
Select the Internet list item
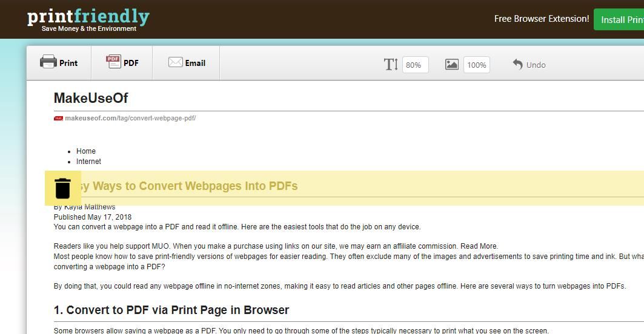pyautogui.click(x=88, y=162)
